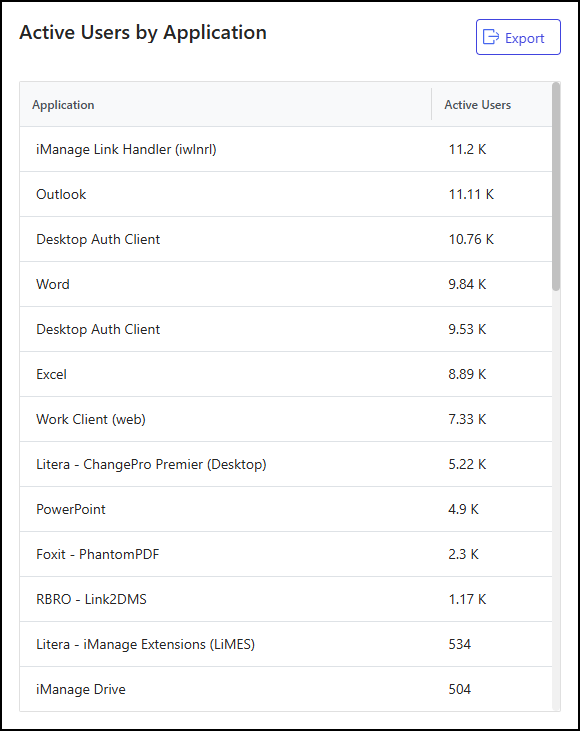Select the RBRO - Link2DMS row
The width and height of the screenshot is (580, 731).
click(x=286, y=599)
